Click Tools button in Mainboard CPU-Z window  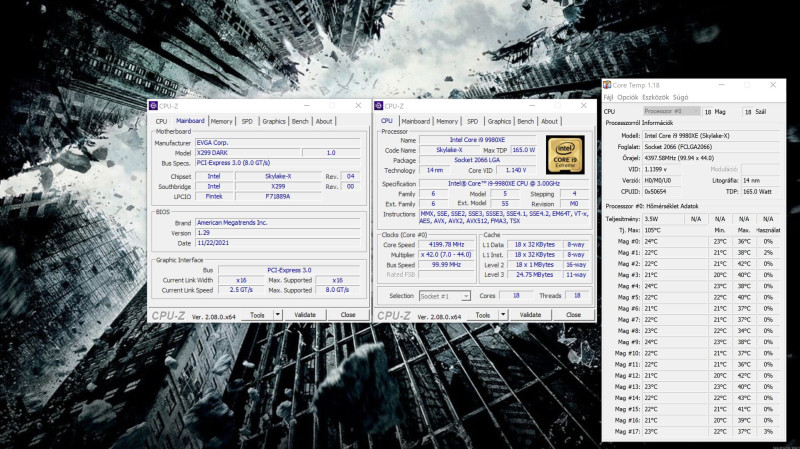coord(257,315)
